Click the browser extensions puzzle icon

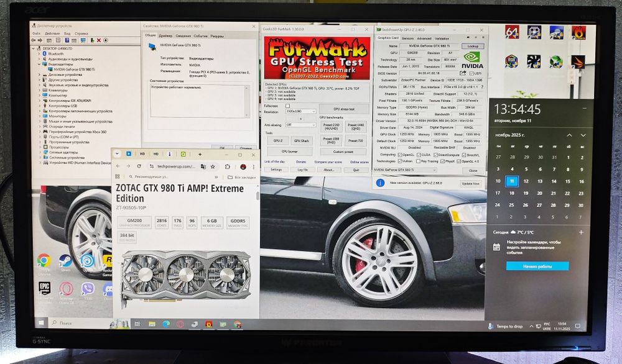[x=228, y=166]
